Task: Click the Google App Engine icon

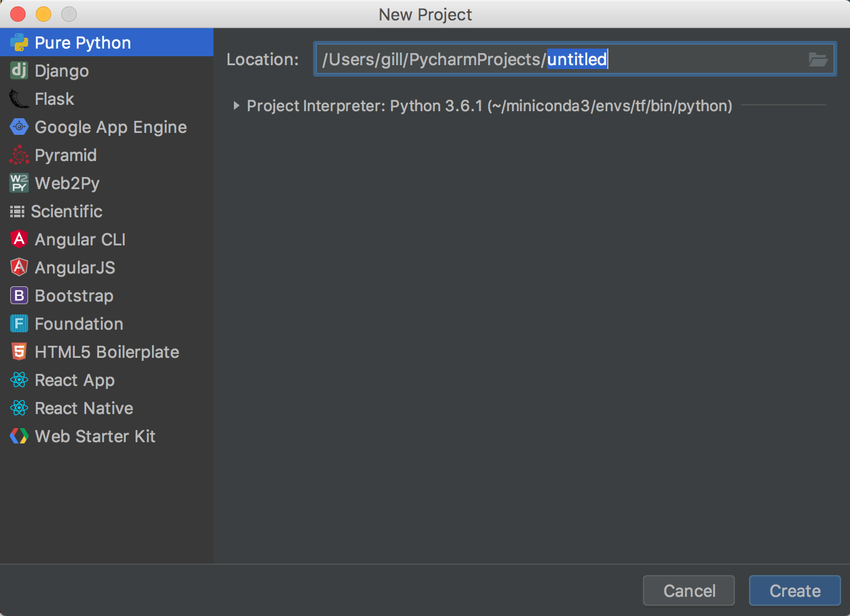Action: tap(19, 127)
